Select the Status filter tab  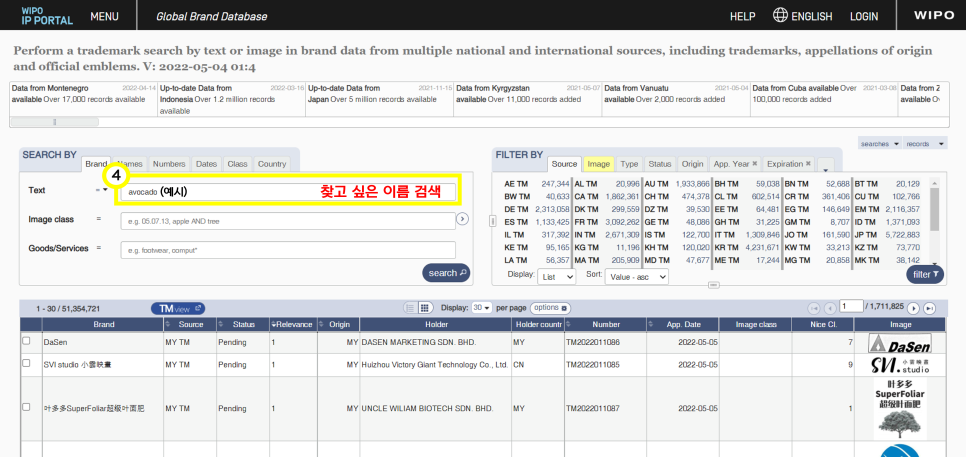[659, 164]
